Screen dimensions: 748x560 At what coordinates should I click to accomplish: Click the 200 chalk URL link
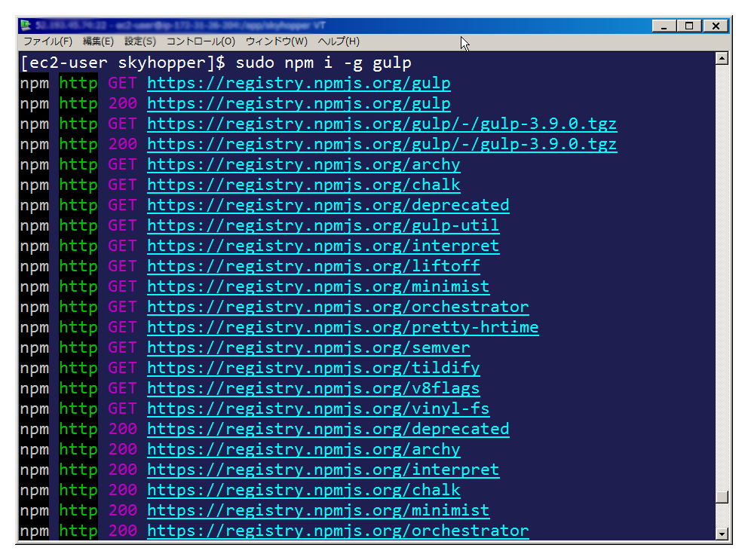304,490
